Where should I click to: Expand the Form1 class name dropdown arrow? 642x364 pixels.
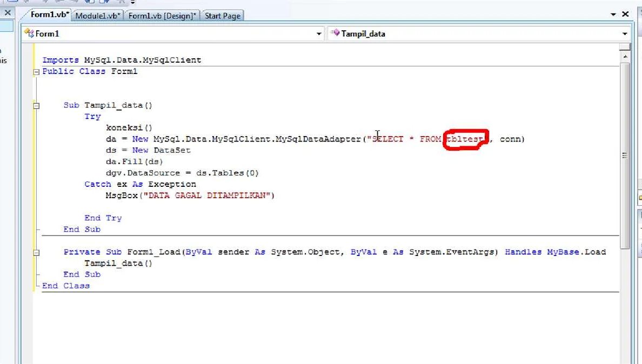318,34
